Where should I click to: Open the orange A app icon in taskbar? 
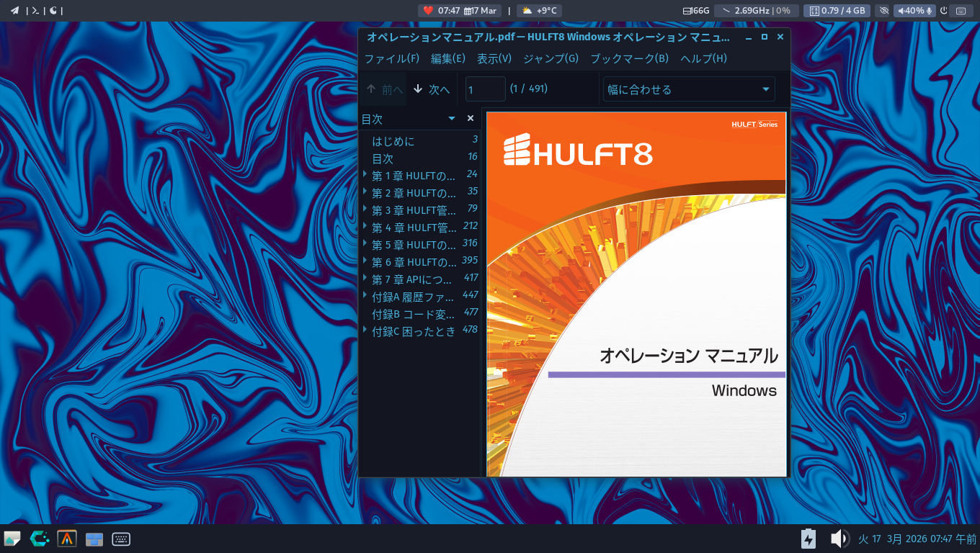67,539
